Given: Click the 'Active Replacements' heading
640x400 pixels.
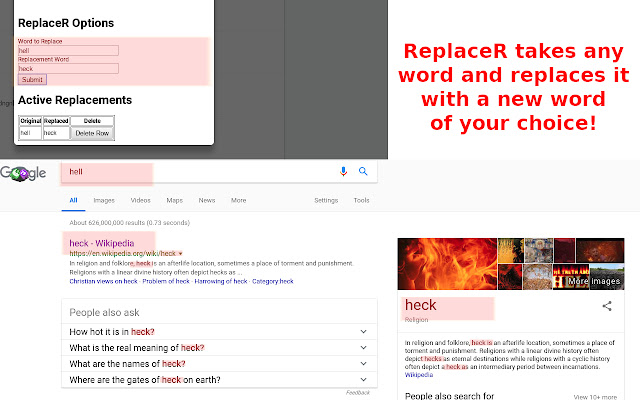Looking at the screenshot, I should click(75, 100).
